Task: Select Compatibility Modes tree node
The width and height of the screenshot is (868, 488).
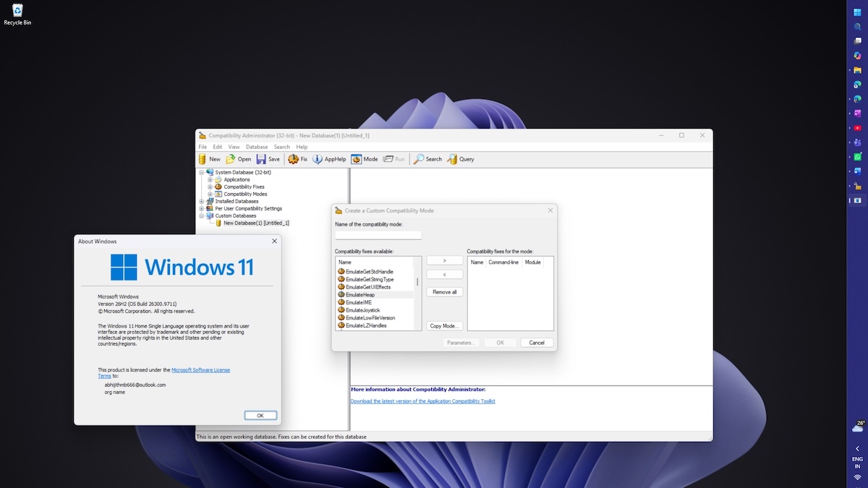Action: click(245, 194)
